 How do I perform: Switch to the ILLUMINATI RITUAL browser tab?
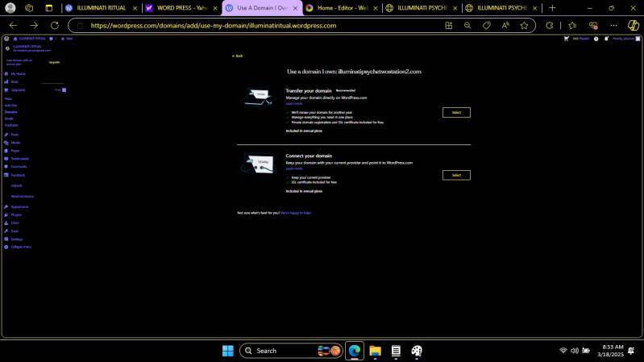pos(101,8)
